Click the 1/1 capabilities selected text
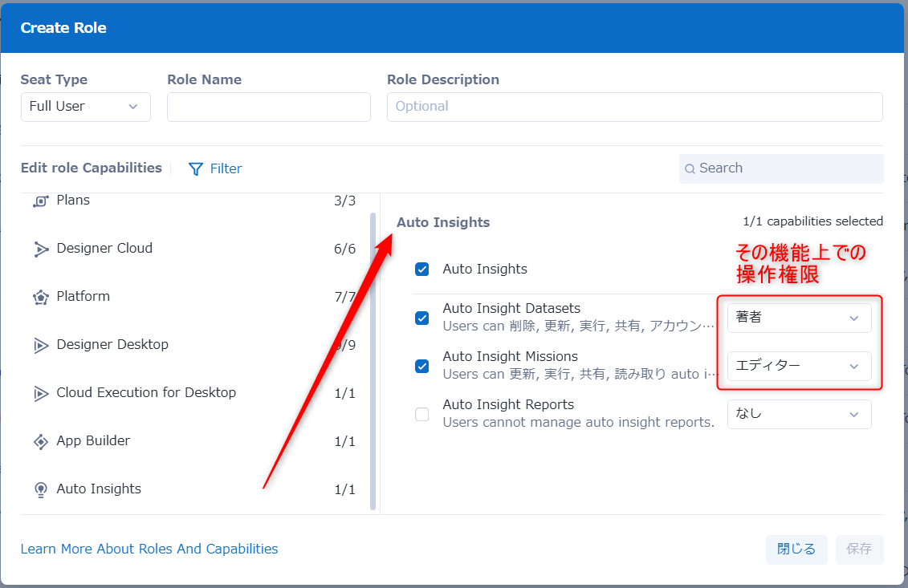The image size is (908, 588). pos(813,221)
